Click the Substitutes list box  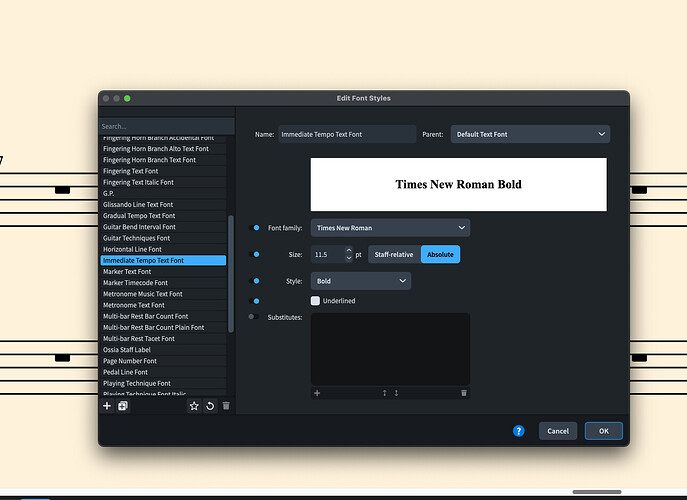pyautogui.click(x=390, y=349)
